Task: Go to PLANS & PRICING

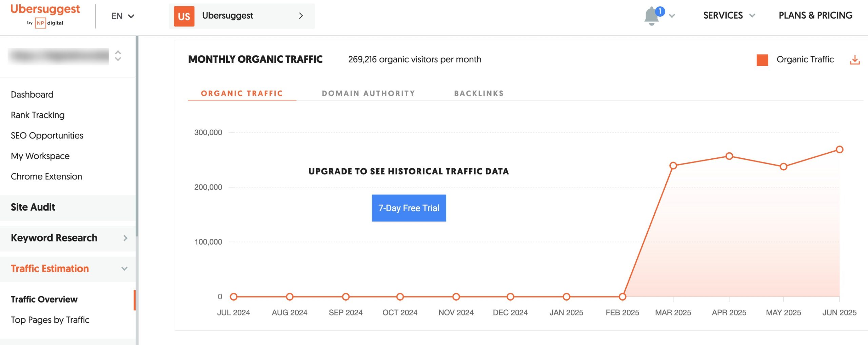Action: (815, 15)
